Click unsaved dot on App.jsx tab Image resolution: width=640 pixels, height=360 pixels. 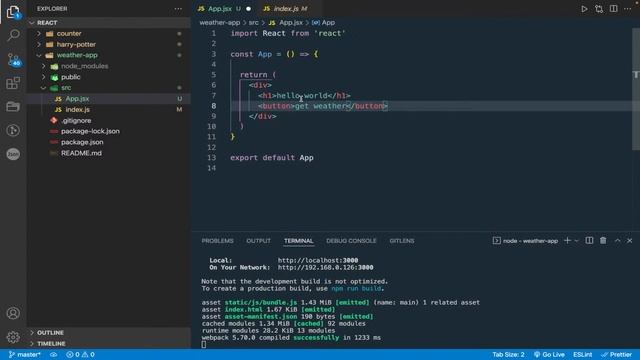pyautogui.click(x=248, y=9)
